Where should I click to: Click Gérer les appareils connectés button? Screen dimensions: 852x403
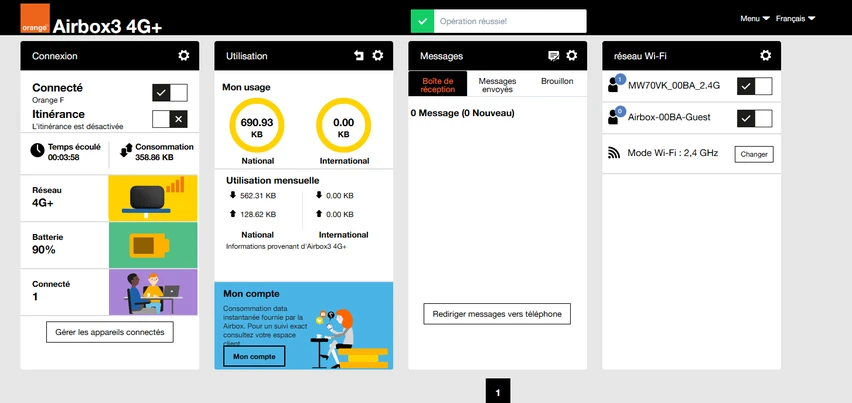click(x=110, y=332)
